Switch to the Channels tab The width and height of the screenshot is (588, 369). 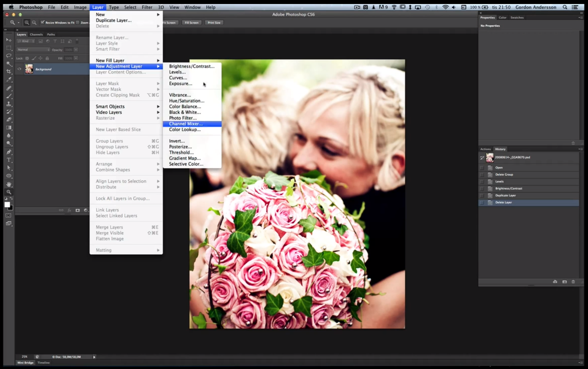point(36,34)
